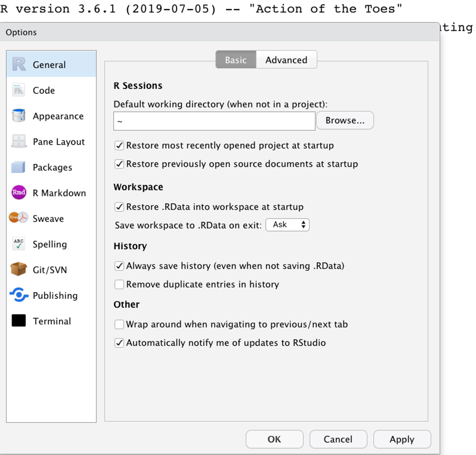This screenshot has height=455, width=476.
Task: Select the Spelling label in sidebar
Action: pos(50,244)
